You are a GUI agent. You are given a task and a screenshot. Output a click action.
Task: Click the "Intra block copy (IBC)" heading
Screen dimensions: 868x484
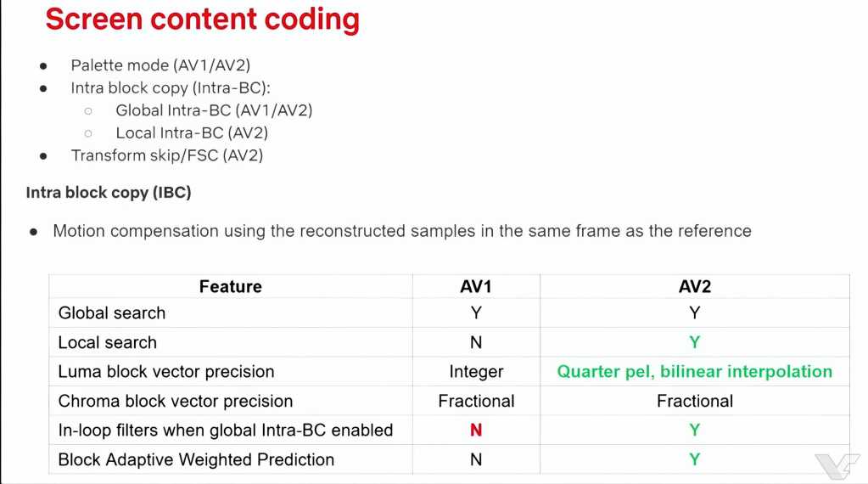click(109, 193)
